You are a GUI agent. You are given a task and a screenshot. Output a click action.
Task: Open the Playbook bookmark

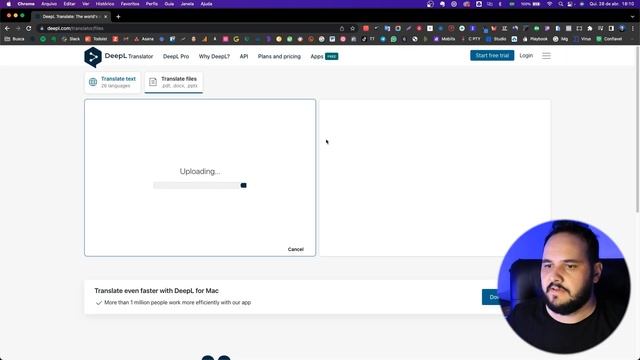[x=535, y=39]
